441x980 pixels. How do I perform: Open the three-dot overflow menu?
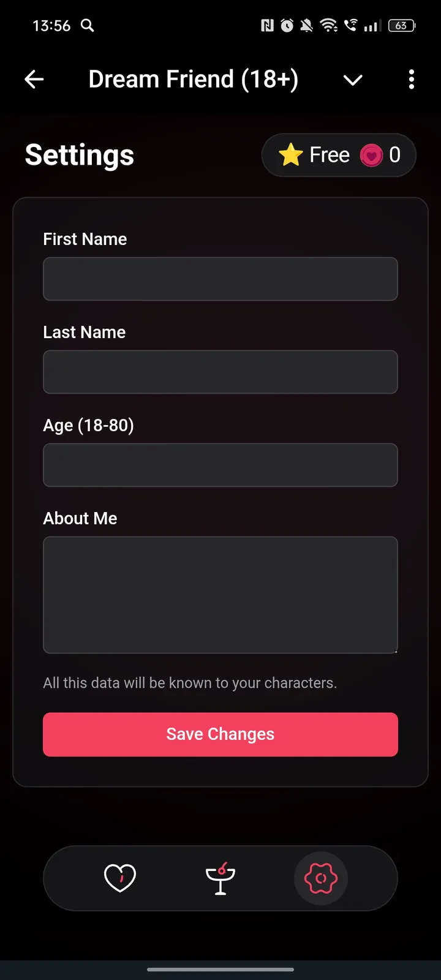pos(411,80)
